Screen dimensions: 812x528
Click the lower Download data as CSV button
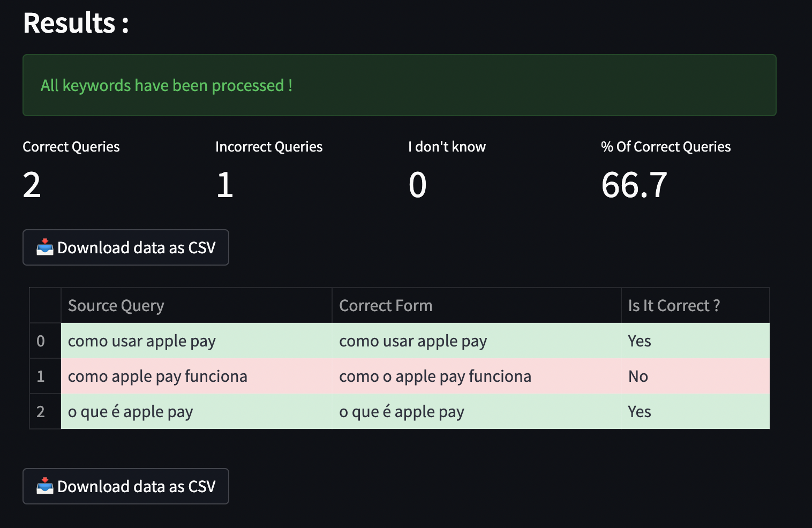coord(125,486)
